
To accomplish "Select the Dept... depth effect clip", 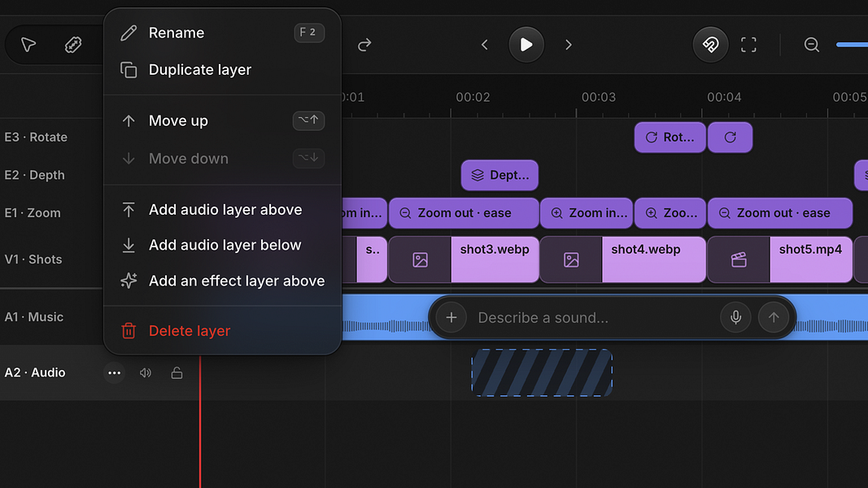I will click(499, 176).
